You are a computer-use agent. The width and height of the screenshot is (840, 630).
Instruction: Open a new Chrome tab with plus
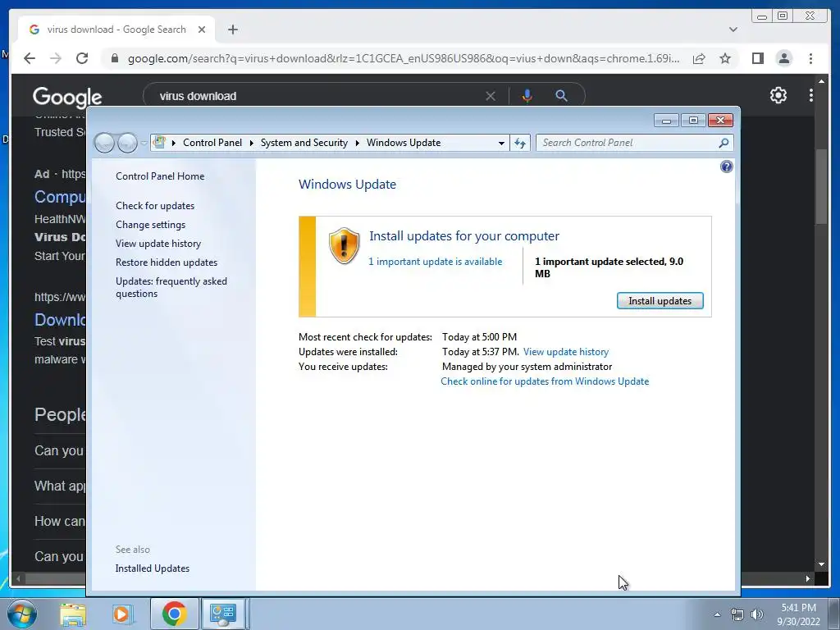click(x=232, y=30)
